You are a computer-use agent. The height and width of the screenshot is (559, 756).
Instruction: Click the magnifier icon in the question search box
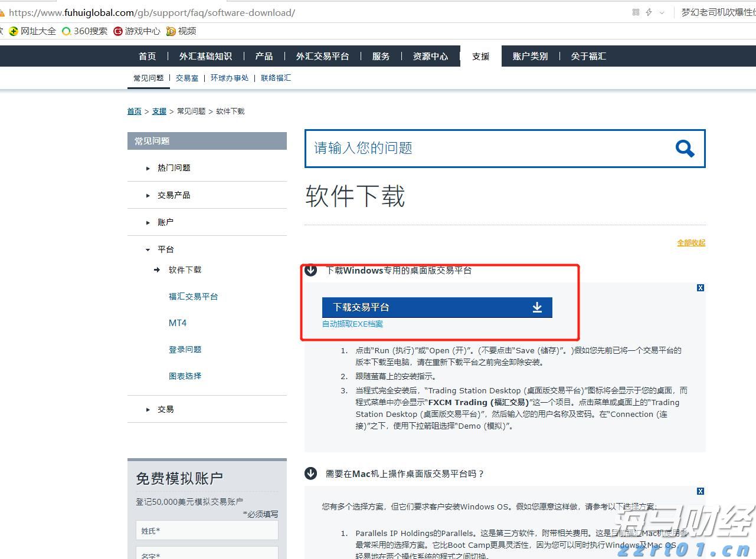coord(685,149)
